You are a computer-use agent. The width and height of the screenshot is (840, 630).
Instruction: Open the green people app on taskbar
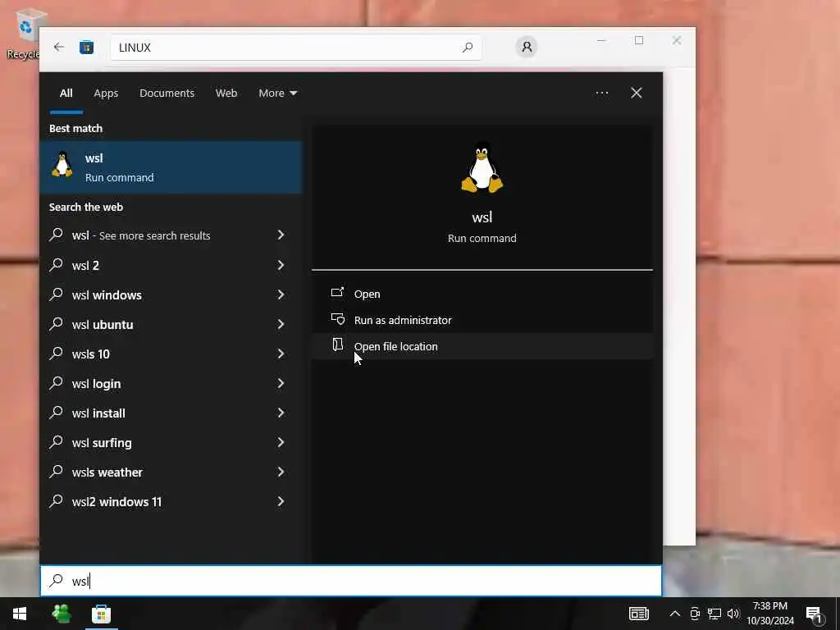pyautogui.click(x=62, y=614)
